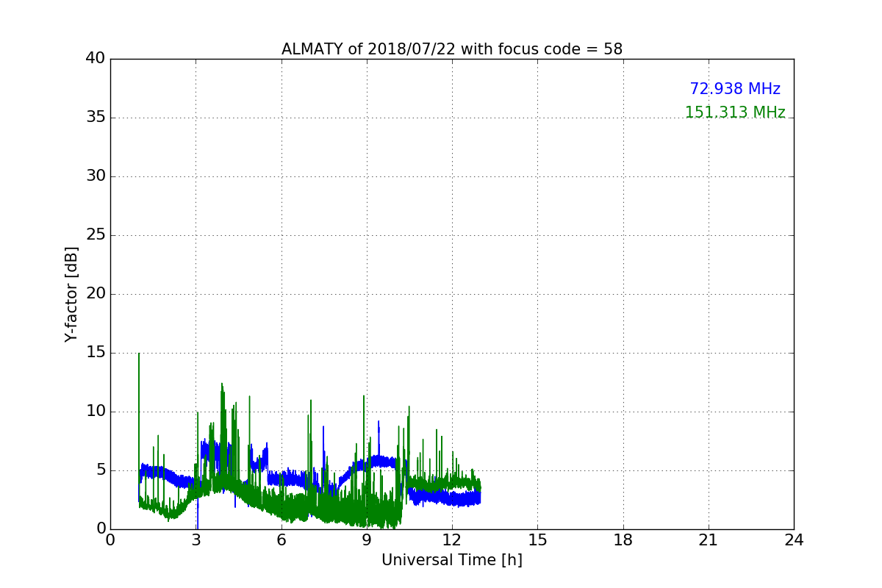
Task: Click y-axis tick label 25
Action: (x=95, y=235)
